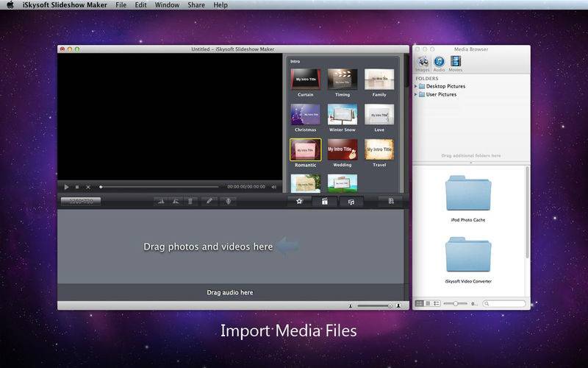Expand the User Pictures folder arrow
Viewport: 588px width, 368px height.
coord(415,95)
